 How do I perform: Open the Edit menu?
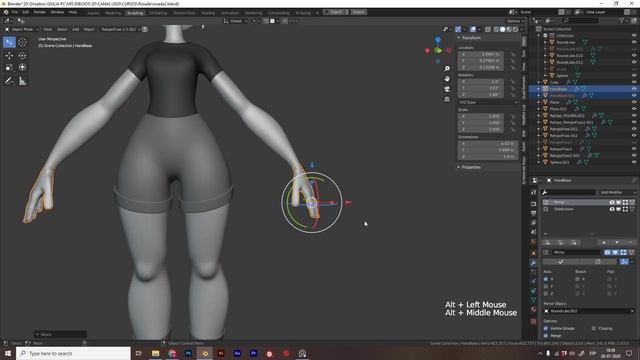[x=26, y=12]
